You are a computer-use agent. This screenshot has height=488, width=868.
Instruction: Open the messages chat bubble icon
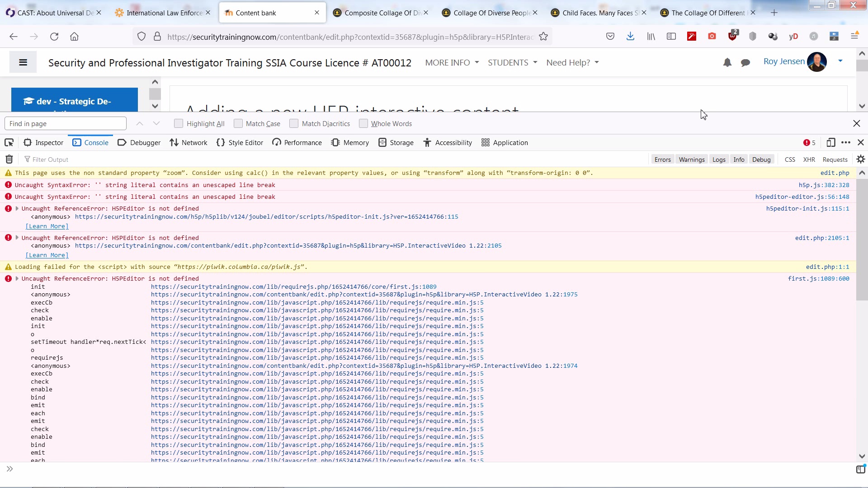[745, 63]
